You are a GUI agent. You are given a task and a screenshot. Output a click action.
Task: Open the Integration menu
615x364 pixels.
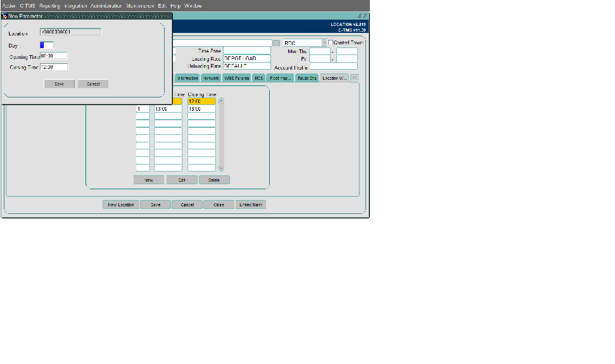click(75, 6)
